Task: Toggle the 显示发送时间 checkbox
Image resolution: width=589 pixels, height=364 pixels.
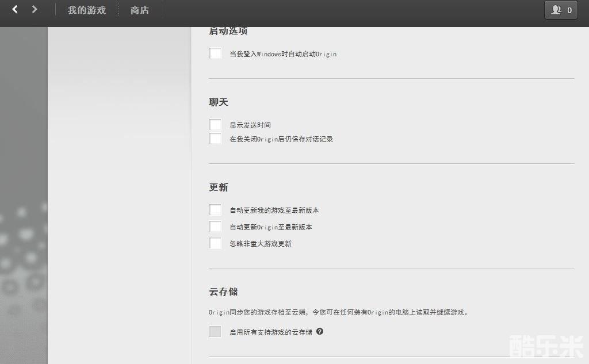Action: [215, 124]
